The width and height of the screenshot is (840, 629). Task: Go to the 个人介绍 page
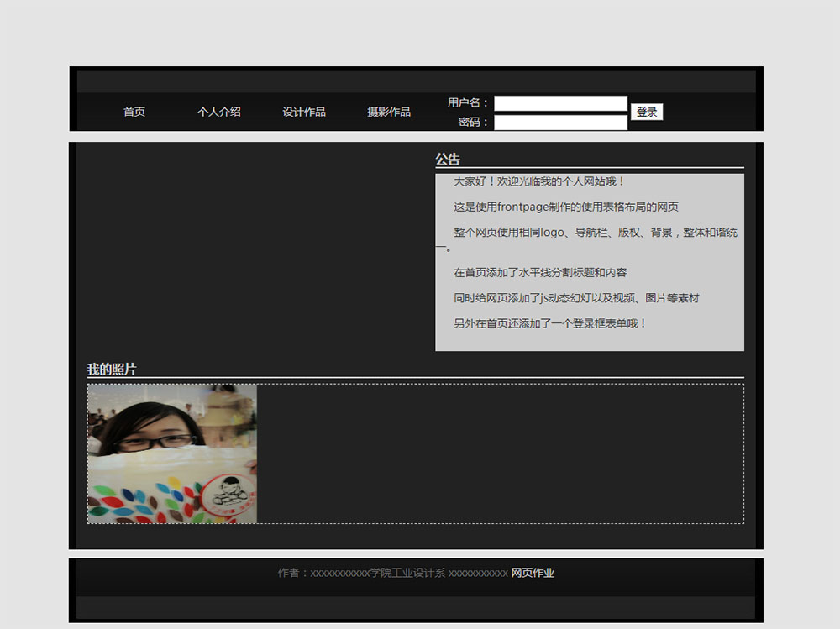219,112
